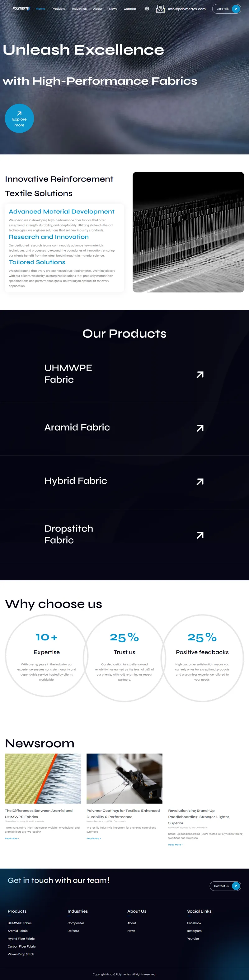
Task: Click the arrow icon beside Hybrid Fabric
Action: click(x=200, y=482)
